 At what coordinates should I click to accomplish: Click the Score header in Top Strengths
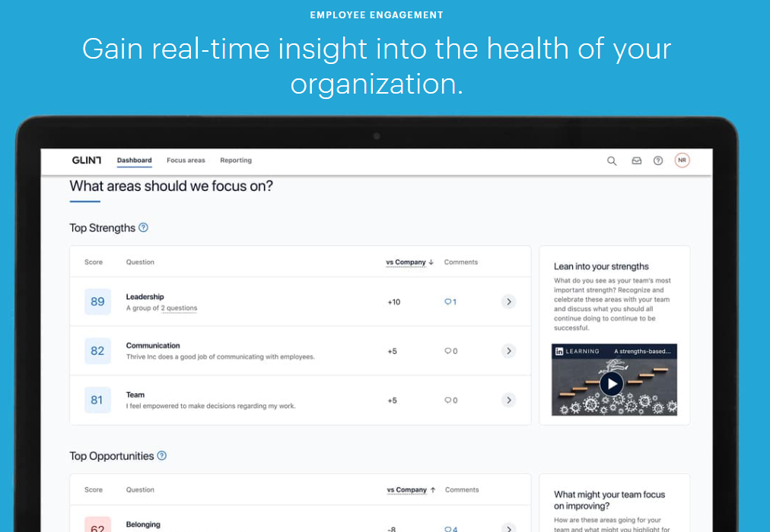[94, 262]
